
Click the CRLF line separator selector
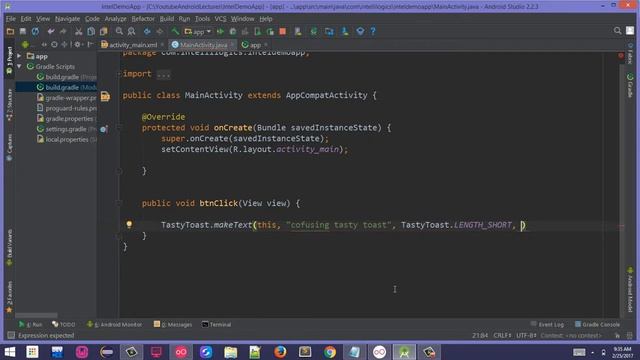(x=502, y=336)
